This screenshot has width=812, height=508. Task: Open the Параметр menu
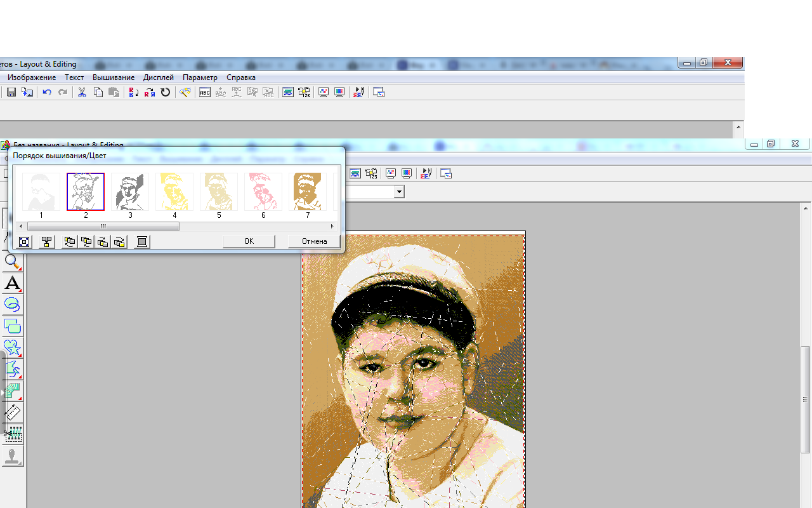(200, 77)
